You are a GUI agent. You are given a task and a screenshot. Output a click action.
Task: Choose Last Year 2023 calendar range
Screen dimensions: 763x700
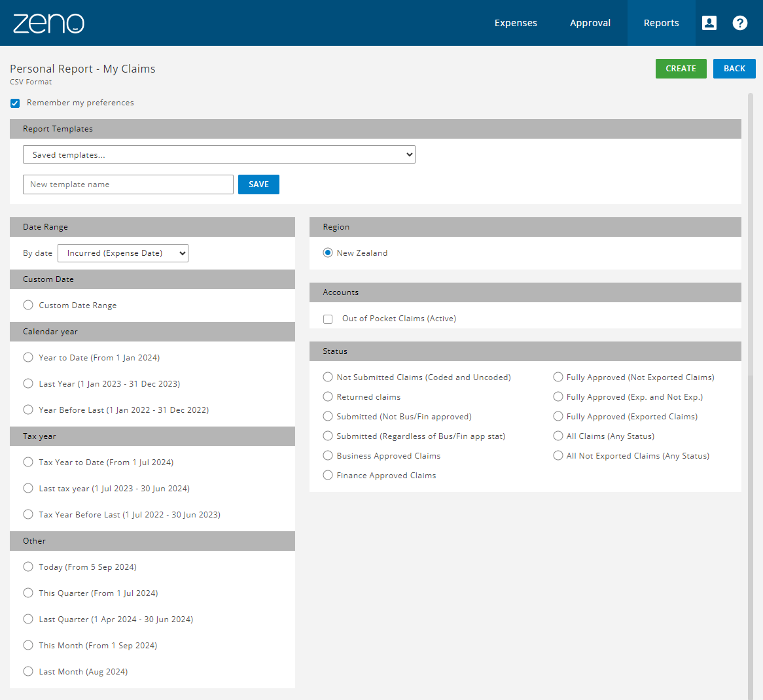pos(28,384)
